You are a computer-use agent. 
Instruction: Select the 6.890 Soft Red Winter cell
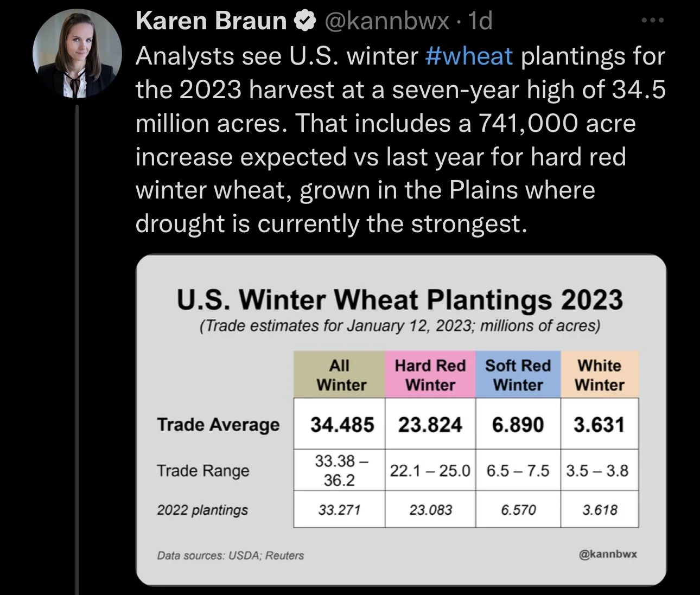click(x=518, y=424)
